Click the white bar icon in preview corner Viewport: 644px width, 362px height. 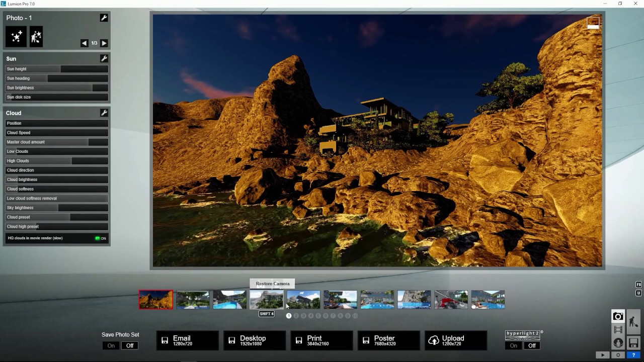click(x=593, y=24)
